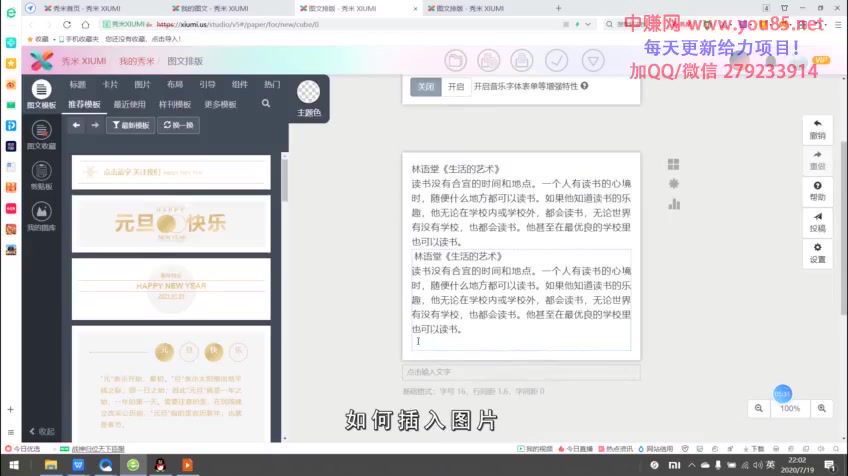Screen dimensions: 848x476
Task: Open the 帮助 help button
Action: [818, 191]
